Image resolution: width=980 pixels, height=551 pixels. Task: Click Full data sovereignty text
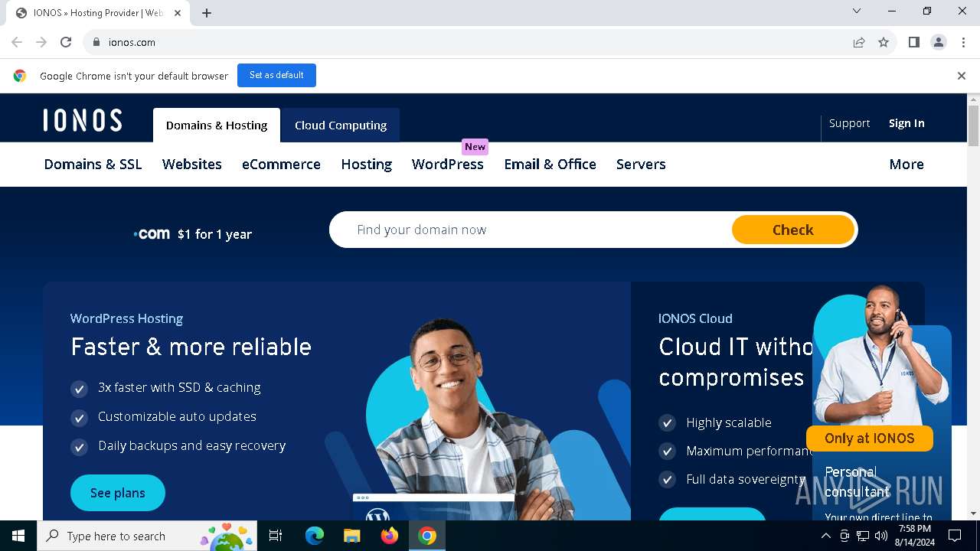(746, 479)
